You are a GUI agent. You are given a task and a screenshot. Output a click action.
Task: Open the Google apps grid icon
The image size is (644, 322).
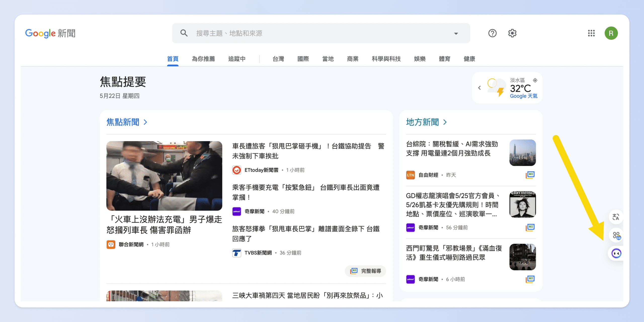[591, 33]
